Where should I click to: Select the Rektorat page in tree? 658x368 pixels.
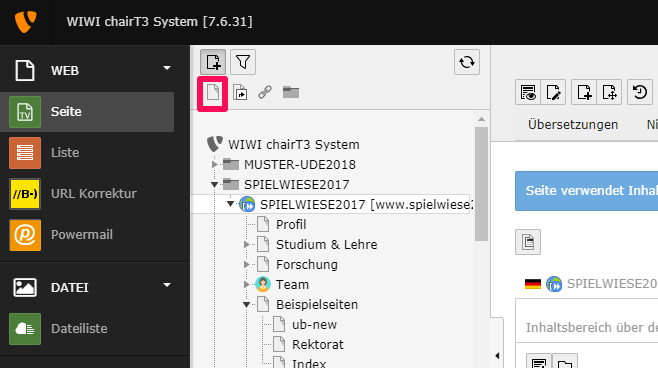tap(318, 345)
